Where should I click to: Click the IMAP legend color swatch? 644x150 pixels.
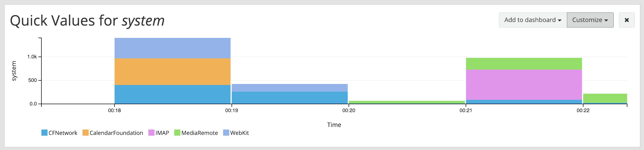[152, 133]
